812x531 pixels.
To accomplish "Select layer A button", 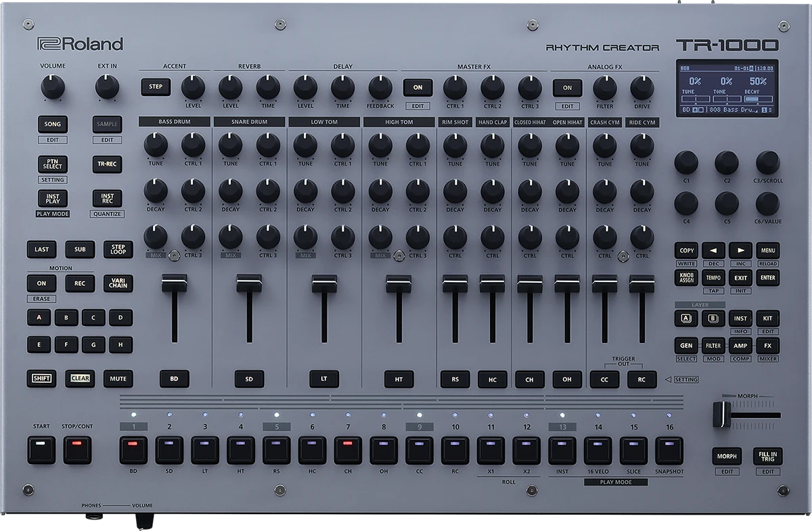I will [685, 318].
